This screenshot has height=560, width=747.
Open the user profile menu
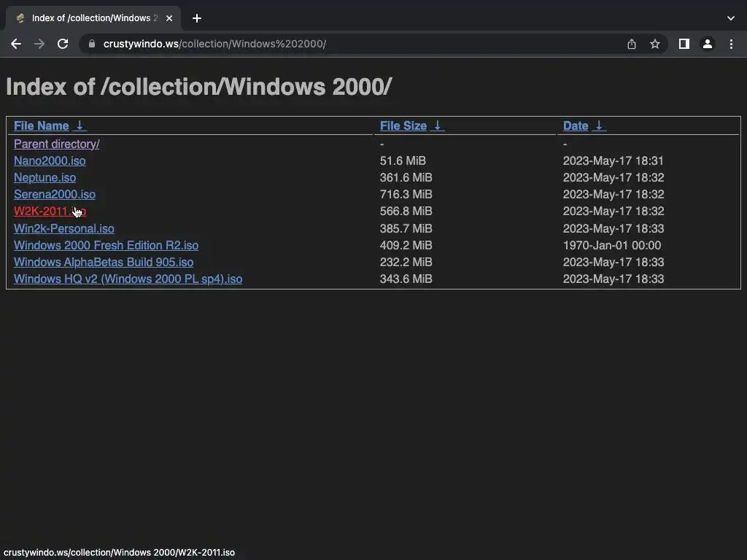[708, 44]
